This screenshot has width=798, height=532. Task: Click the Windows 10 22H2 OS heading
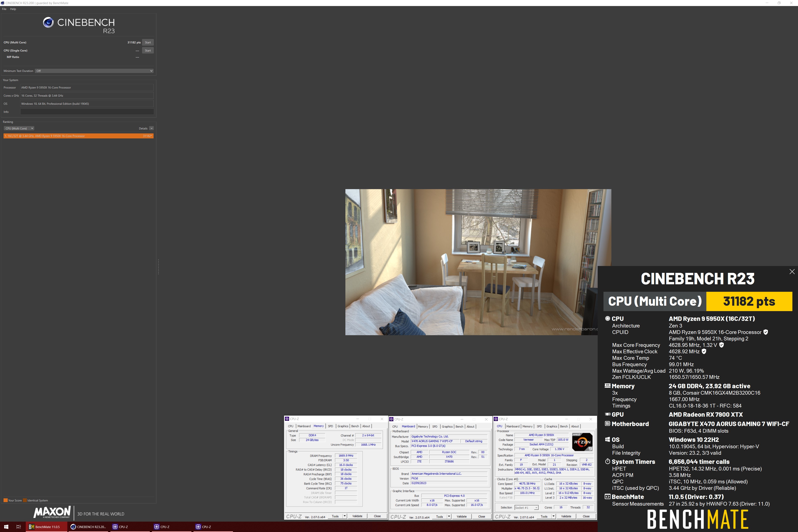693,439
